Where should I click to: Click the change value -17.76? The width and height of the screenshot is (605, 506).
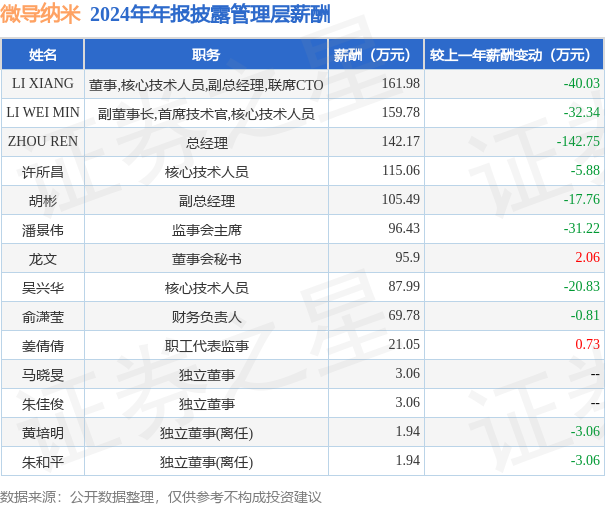tap(581, 199)
